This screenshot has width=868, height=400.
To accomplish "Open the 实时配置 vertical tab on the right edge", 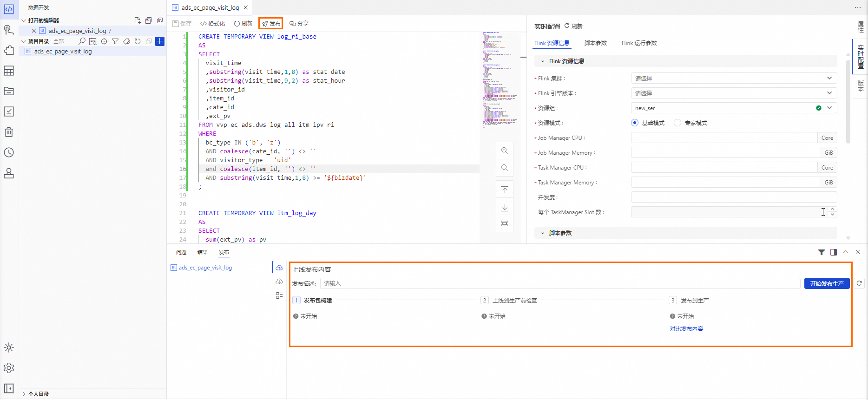I will coord(861,57).
